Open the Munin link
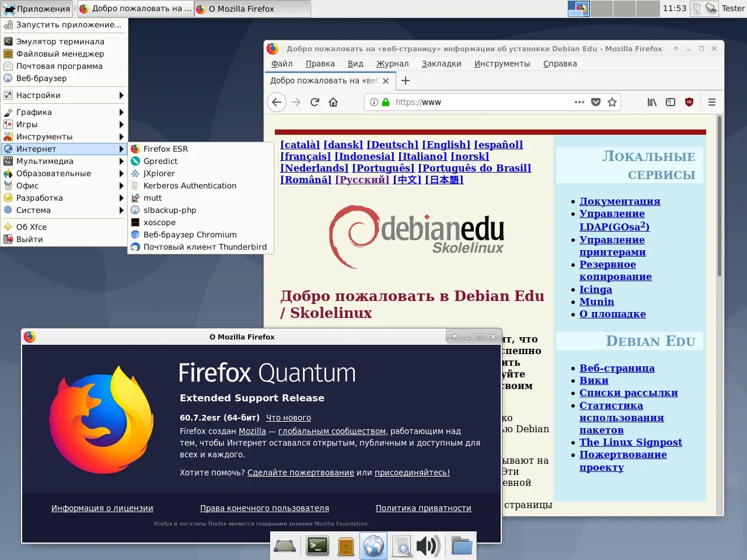 pyautogui.click(x=596, y=302)
